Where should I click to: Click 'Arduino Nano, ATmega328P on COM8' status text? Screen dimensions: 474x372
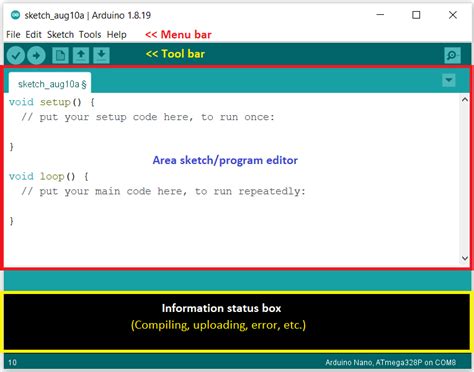click(x=390, y=363)
